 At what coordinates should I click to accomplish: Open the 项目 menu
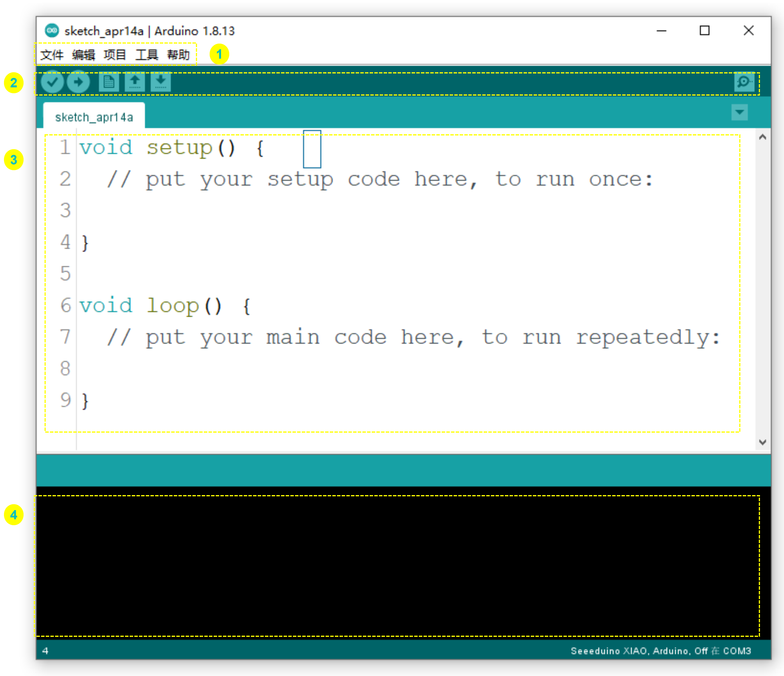(115, 55)
